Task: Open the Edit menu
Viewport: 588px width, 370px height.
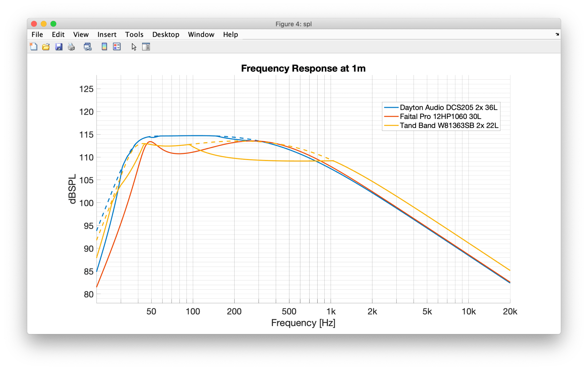Action: coord(58,34)
